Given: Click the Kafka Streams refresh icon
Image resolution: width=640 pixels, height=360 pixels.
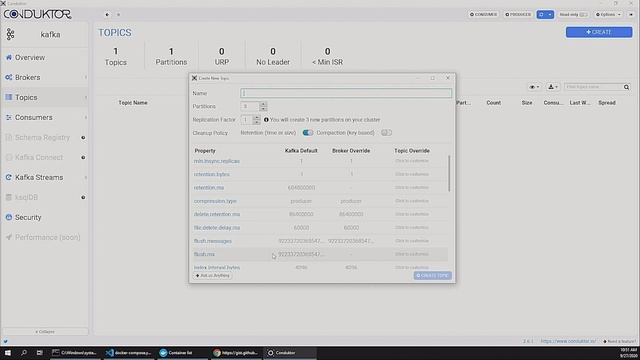Looking at the screenshot, I should coord(9,177).
